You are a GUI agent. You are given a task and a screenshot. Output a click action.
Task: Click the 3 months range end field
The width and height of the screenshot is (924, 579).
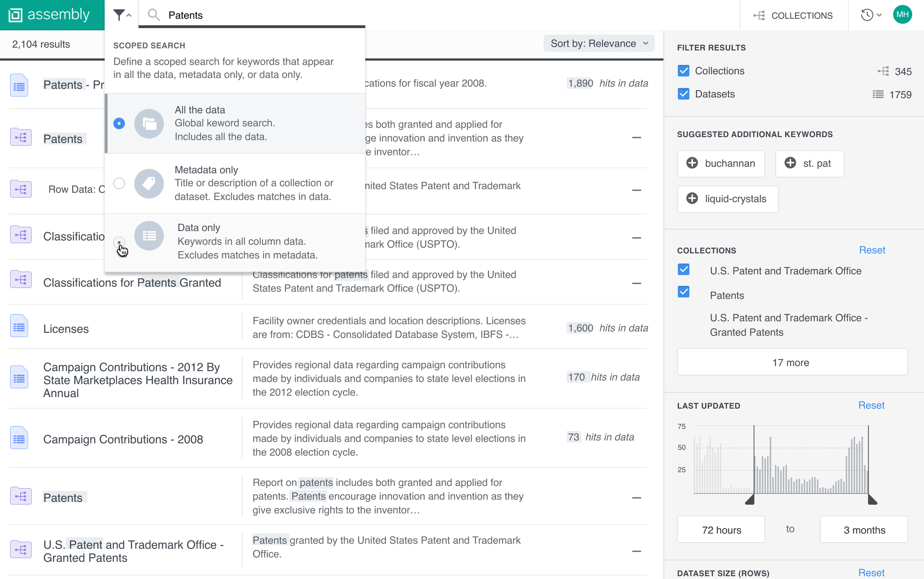(863, 530)
